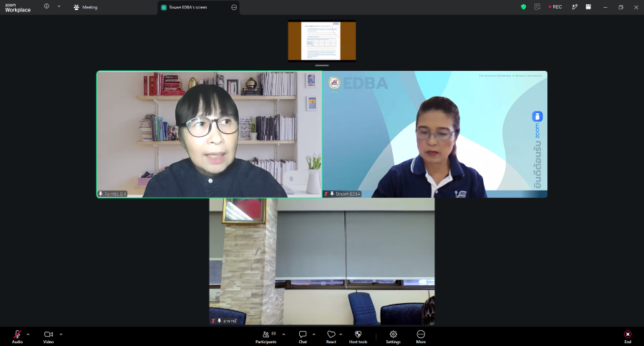Expand the Participants options arrow
The image size is (644, 346).
pos(283,334)
